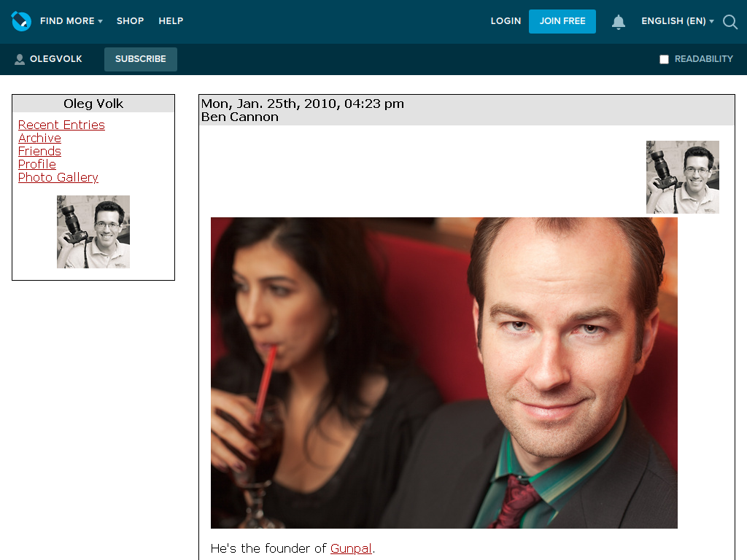Click the entry date 'Mon, Jan. 25th, 2010'
Screen dimensions: 747x560
tap(271, 104)
